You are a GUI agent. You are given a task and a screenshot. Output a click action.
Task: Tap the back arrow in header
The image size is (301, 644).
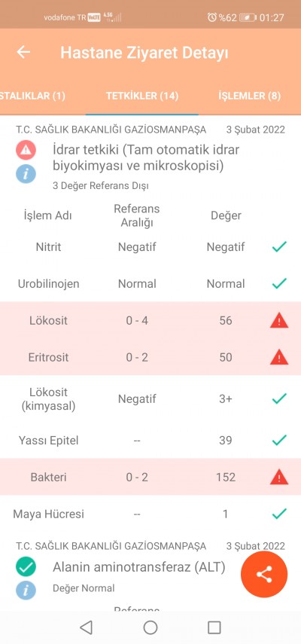point(23,52)
